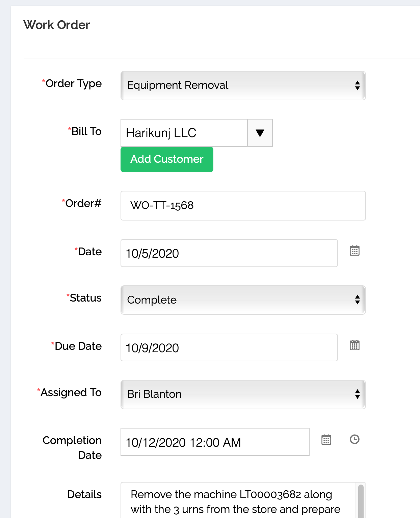Click the black dropdown arrow next to Harikunj LLC
Image resolution: width=420 pixels, height=518 pixels.
click(260, 133)
